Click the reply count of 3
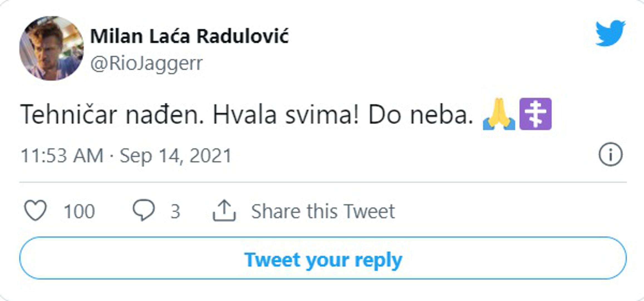This screenshot has width=644, height=301. point(175,211)
